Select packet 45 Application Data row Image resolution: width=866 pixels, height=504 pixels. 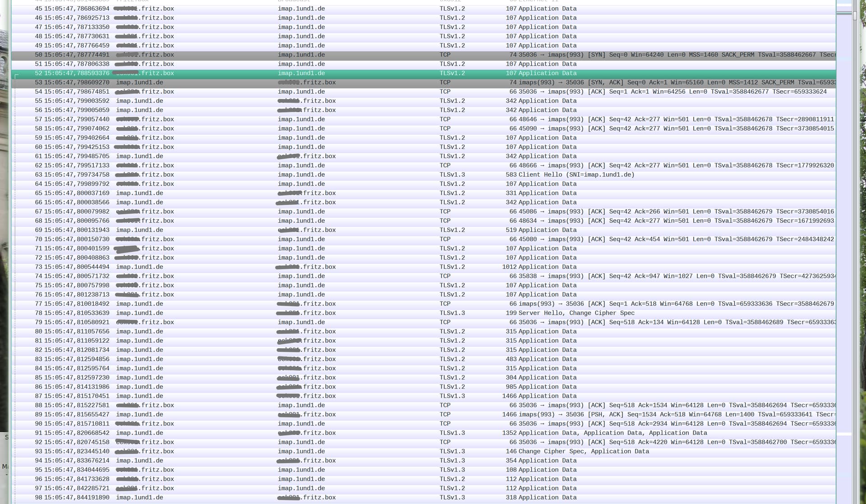click(x=424, y=9)
